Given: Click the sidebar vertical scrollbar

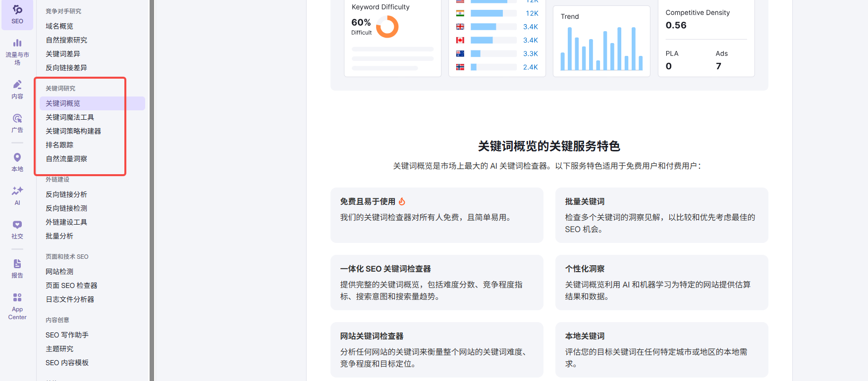Looking at the screenshot, I should (x=152, y=190).
